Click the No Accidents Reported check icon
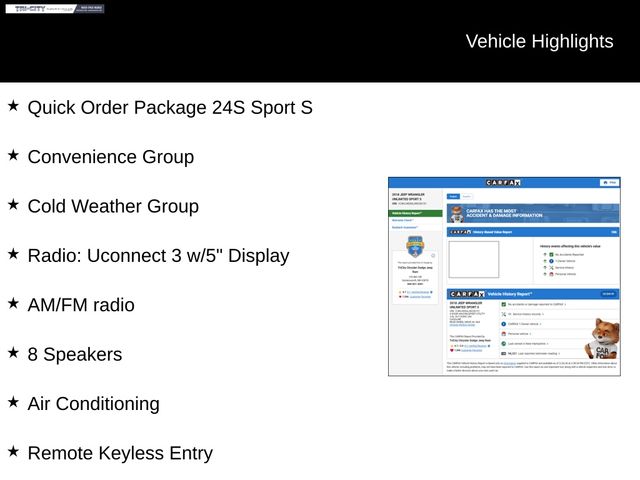This screenshot has height=480, width=640. point(544,253)
